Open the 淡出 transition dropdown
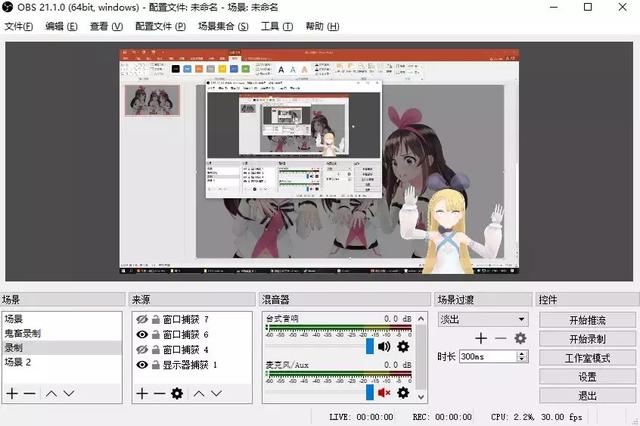The height and width of the screenshot is (426, 640). tap(483, 320)
